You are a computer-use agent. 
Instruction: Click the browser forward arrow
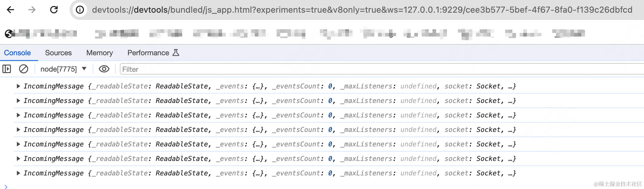(32, 10)
